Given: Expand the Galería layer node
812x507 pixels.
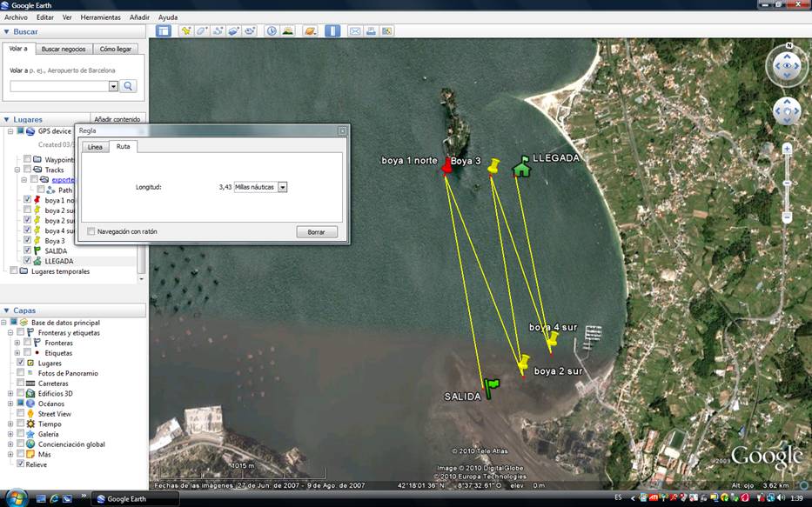Looking at the screenshot, I should [x=10, y=434].
